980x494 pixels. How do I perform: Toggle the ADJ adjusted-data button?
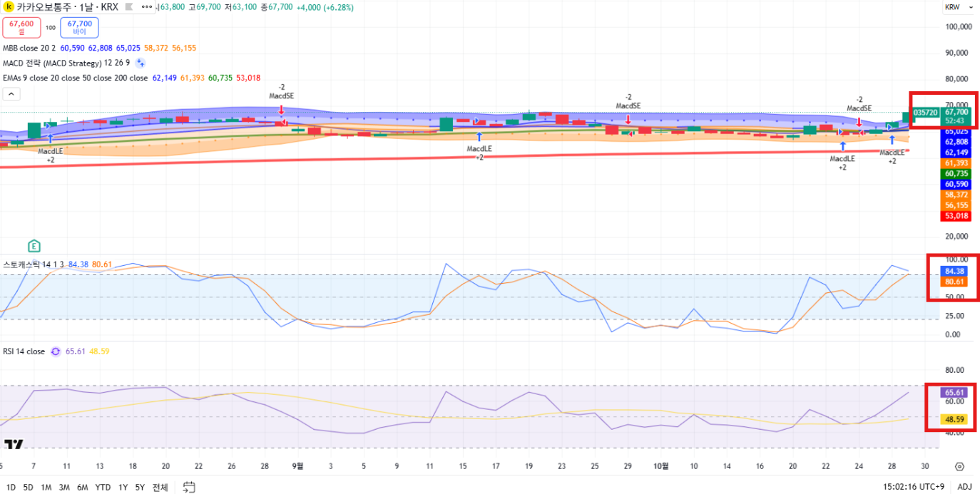click(x=964, y=488)
